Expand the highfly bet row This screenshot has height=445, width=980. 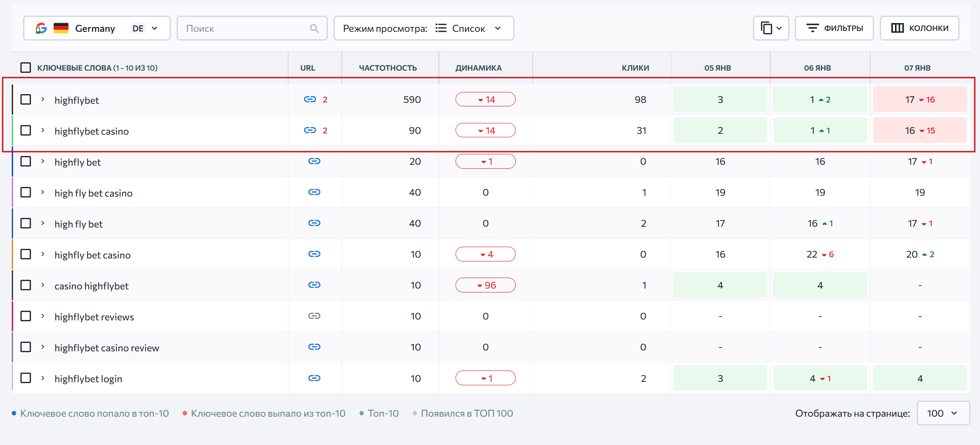coord(43,161)
